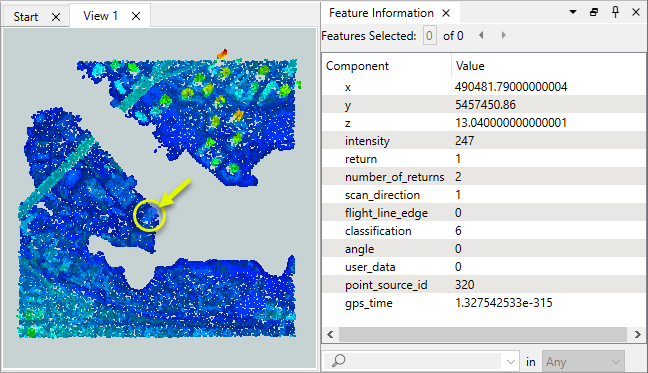Select the flight_line_edge row
The width and height of the screenshot is (648, 373).
click(x=484, y=213)
